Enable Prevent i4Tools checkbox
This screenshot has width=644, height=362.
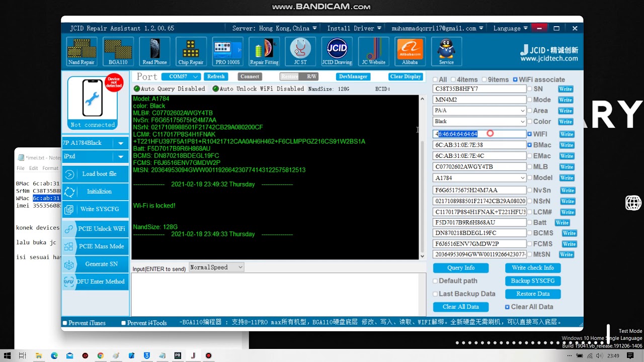pyautogui.click(x=124, y=323)
